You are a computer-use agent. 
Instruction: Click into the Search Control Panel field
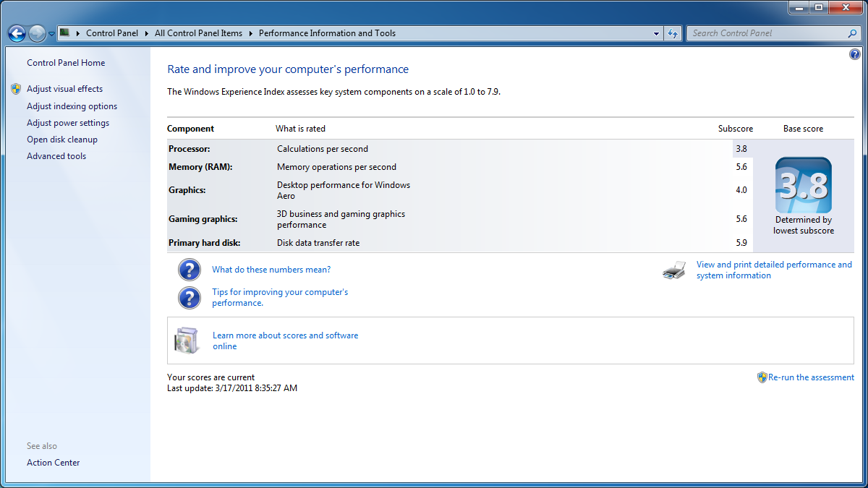pos(767,33)
